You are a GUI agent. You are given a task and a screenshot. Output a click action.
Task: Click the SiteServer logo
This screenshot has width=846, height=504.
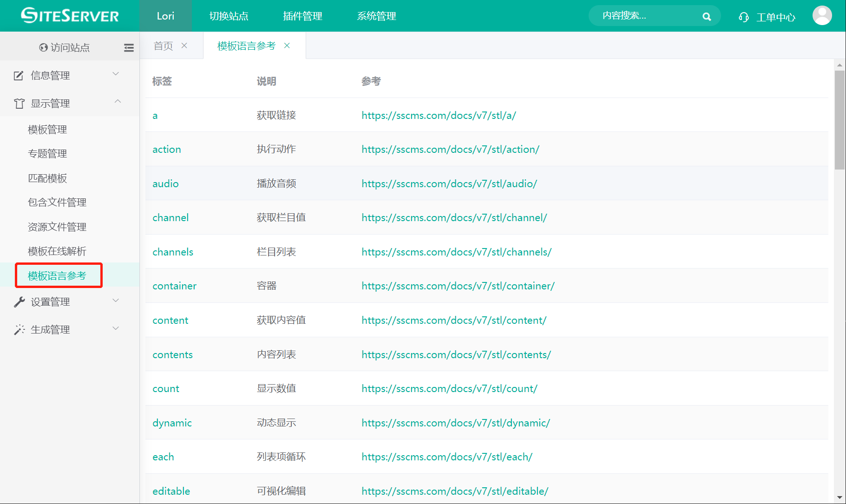(x=70, y=16)
